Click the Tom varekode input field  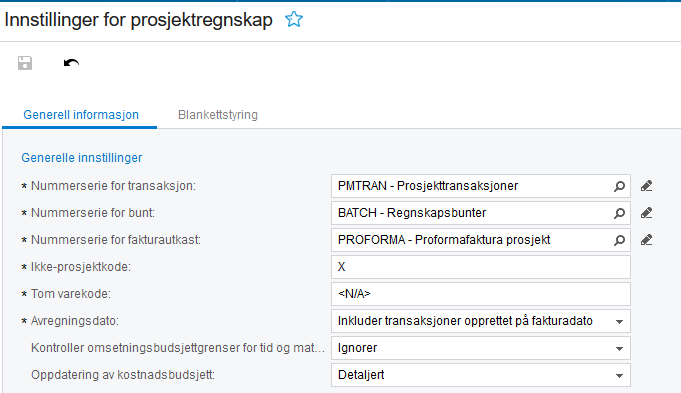point(481,294)
